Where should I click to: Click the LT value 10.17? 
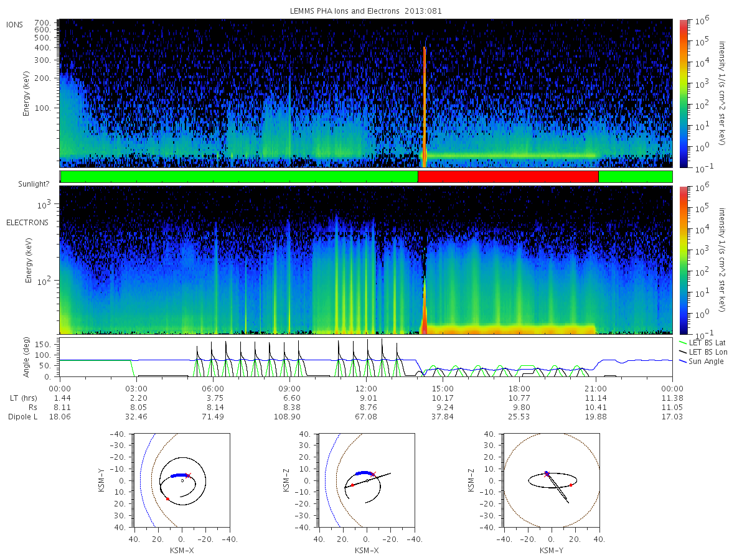[x=443, y=398]
